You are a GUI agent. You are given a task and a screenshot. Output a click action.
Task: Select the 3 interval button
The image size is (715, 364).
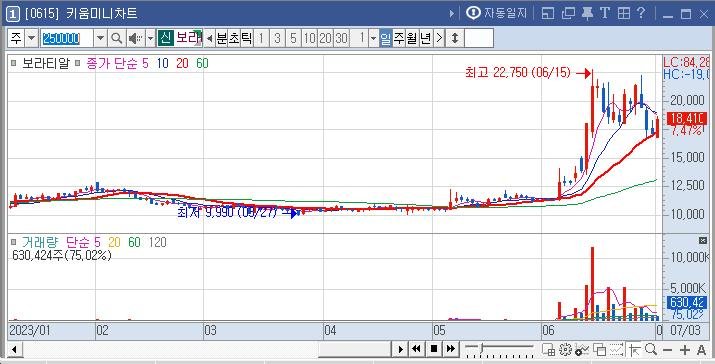coord(277,38)
